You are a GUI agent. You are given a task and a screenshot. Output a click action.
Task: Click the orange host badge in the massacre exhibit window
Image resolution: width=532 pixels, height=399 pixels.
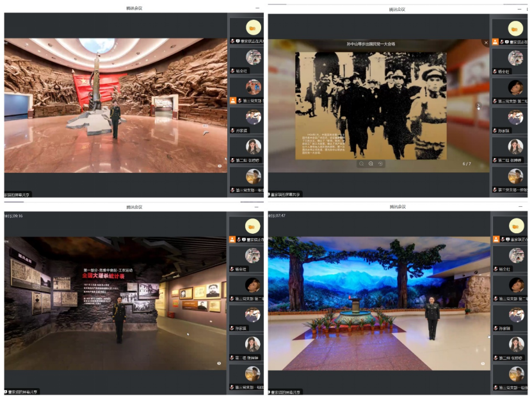pos(232,240)
